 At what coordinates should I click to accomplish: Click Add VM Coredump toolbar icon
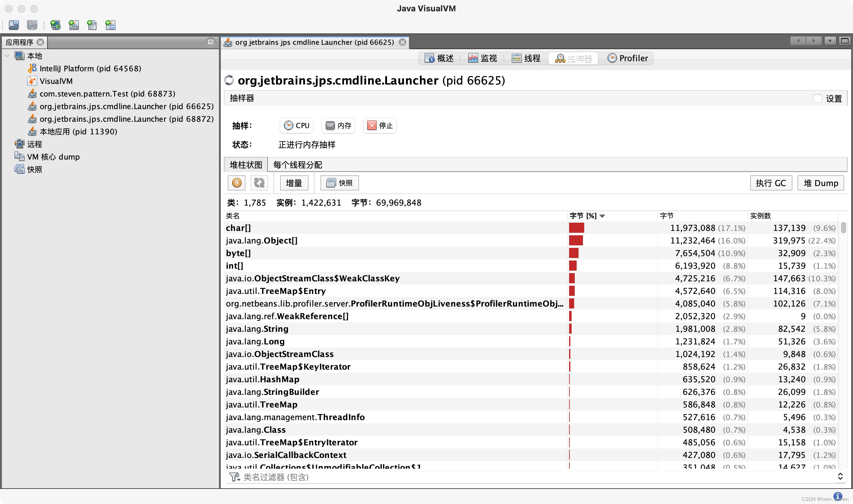[92, 25]
